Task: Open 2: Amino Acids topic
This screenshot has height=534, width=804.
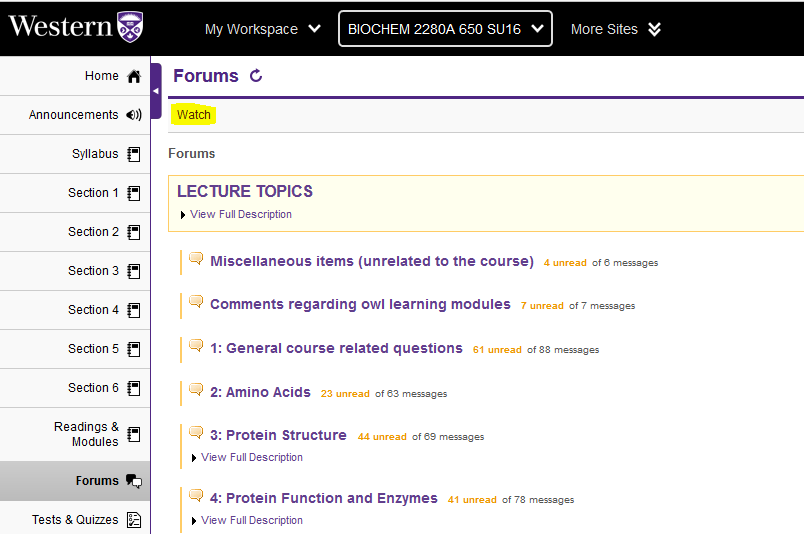Action: [260, 392]
